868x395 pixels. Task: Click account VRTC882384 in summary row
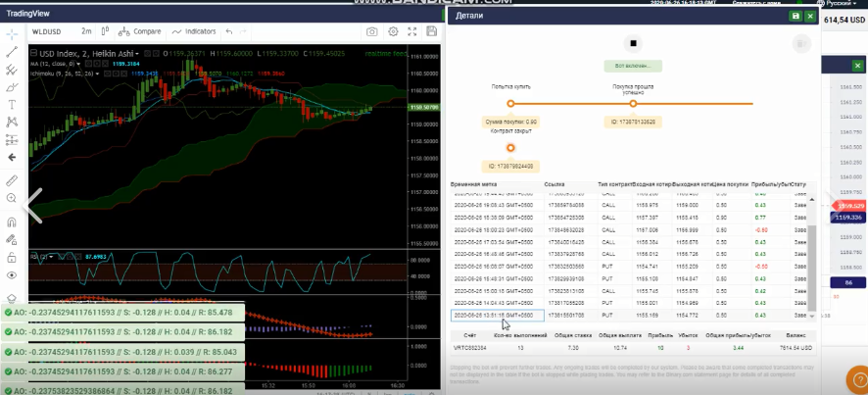tap(469, 348)
